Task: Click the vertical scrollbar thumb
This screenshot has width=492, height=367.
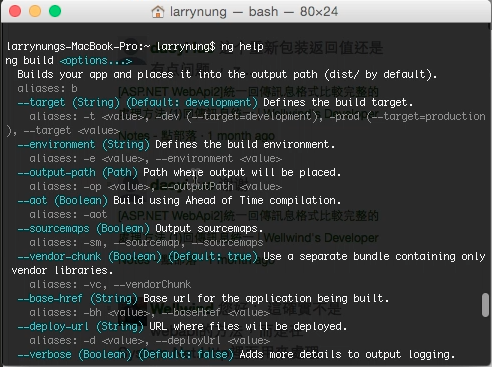Action: click(485, 305)
